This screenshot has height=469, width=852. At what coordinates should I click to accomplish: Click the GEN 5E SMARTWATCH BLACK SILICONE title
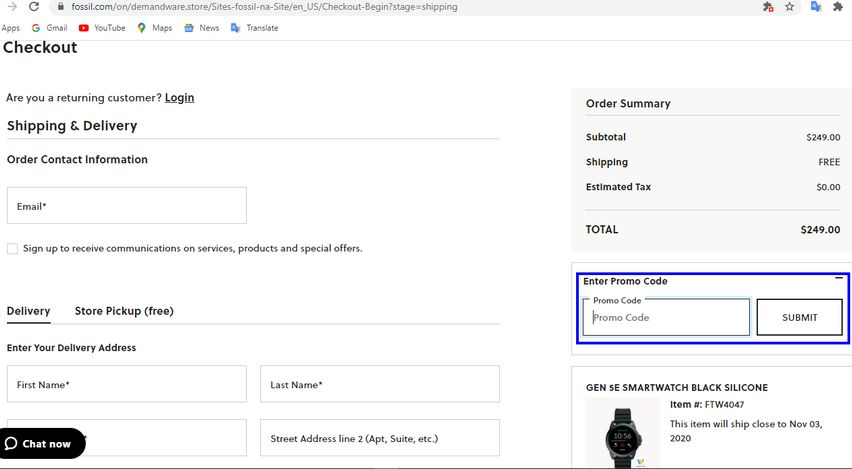(x=676, y=387)
